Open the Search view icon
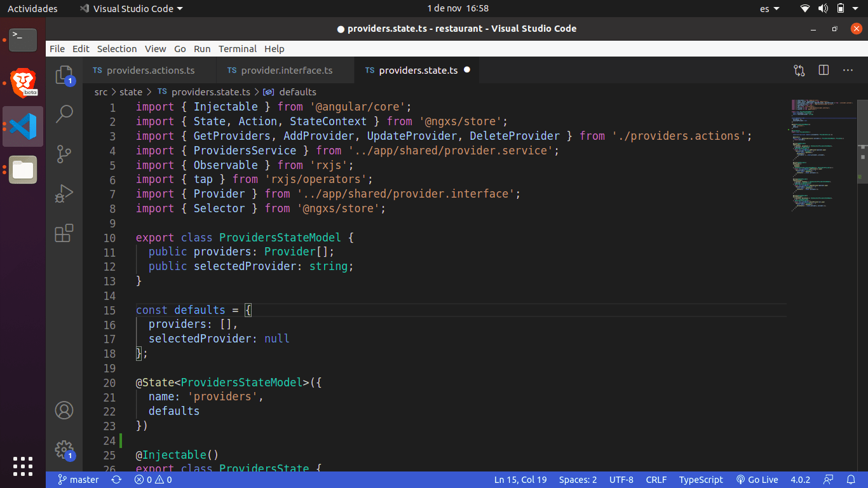 click(x=64, y=114)
